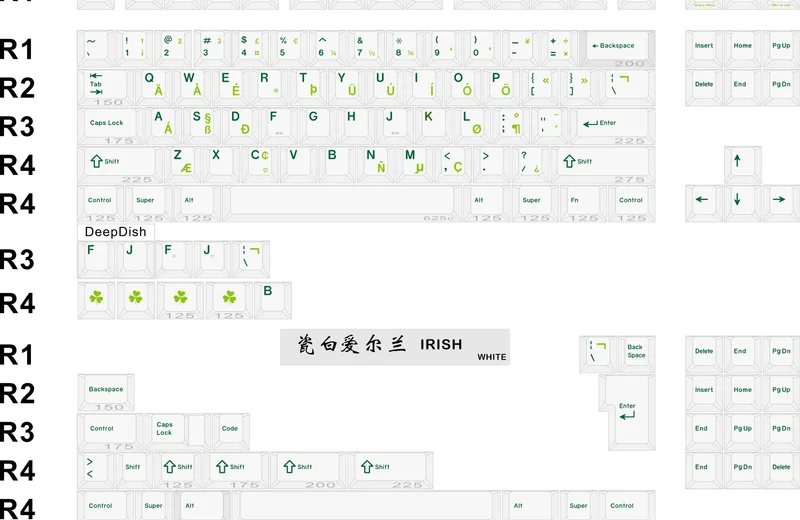The width and height of the screenshot is (800, 520).
Task: Click the G keycap
Action: pyautogui.click(x=318, y=126)
